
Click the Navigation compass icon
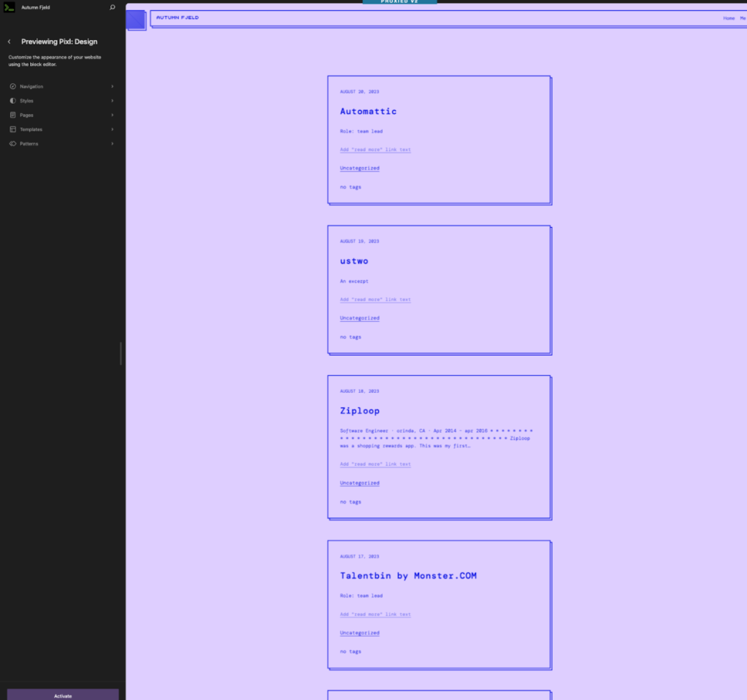pos(12,87)
